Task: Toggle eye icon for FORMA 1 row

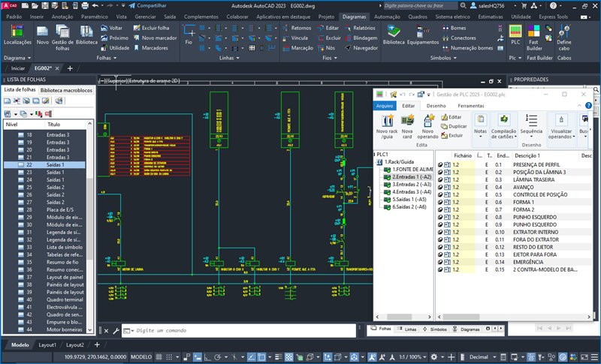Action: [440, 202]
